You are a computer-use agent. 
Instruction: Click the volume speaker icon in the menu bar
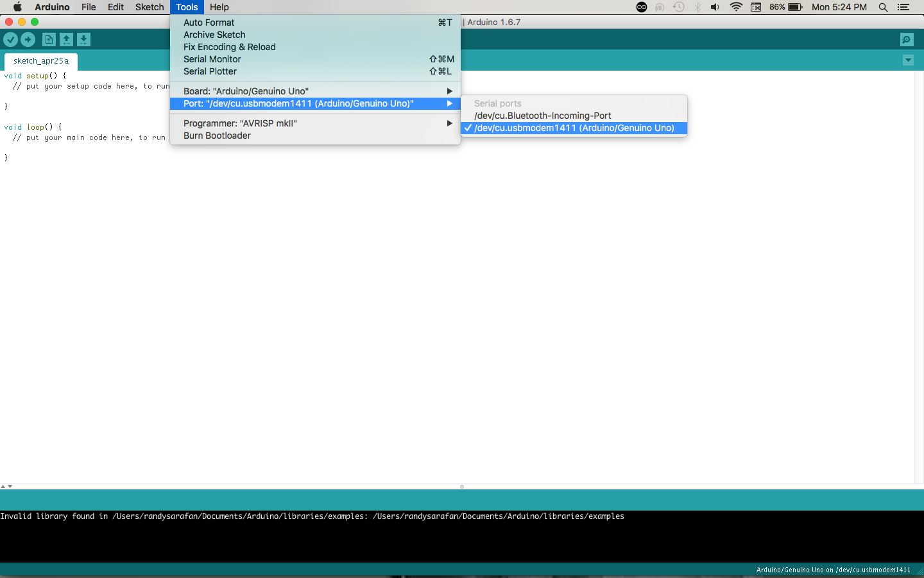[715, 7]
